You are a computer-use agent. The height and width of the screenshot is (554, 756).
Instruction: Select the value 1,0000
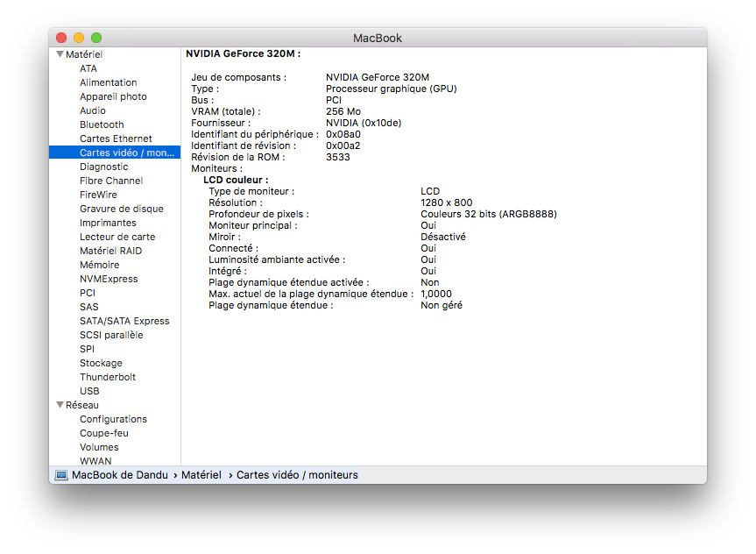pos(436,294)
